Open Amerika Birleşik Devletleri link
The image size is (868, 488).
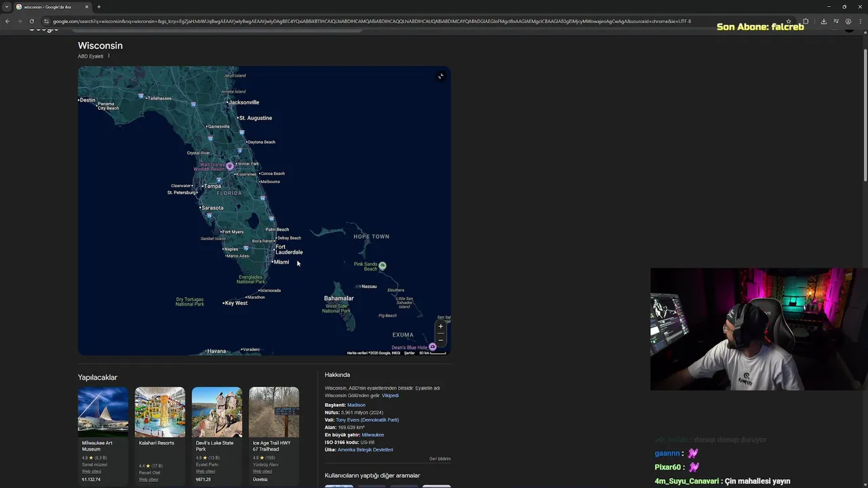click(x=365, y=449)
